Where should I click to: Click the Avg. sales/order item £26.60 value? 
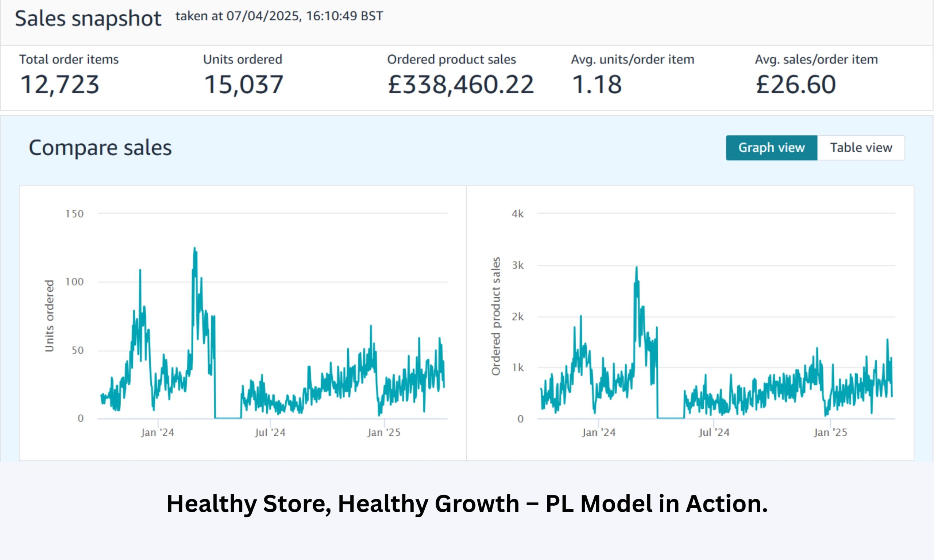click(795, 84)
